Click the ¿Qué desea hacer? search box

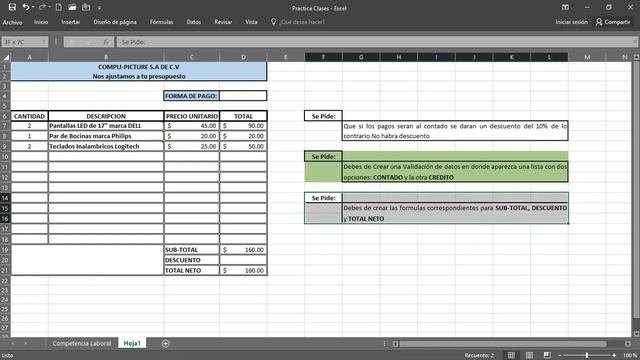[x=302, y=22]
